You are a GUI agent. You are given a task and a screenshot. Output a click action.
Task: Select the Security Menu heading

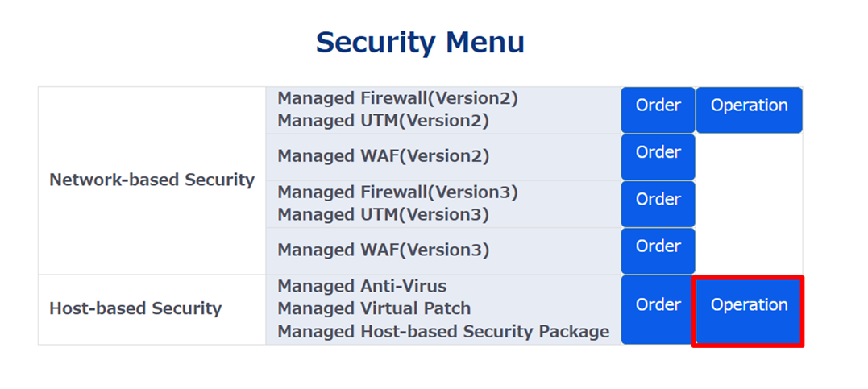[x=420, y=42]
